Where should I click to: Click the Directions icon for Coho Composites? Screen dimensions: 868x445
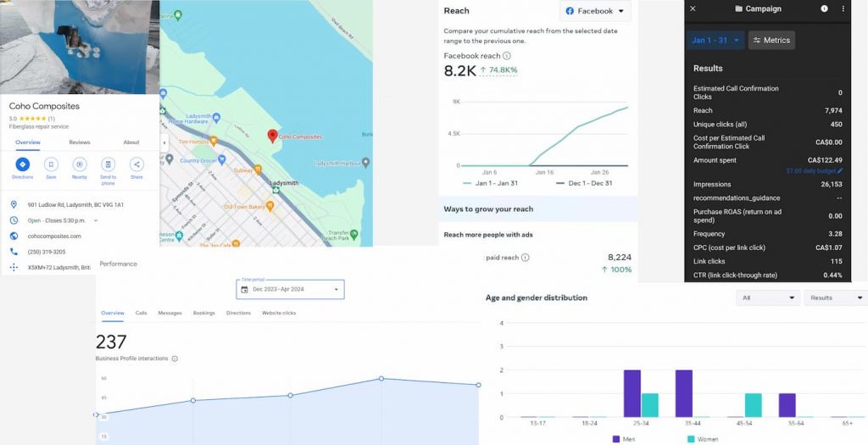pyautogui.click(x=22, y=164)
